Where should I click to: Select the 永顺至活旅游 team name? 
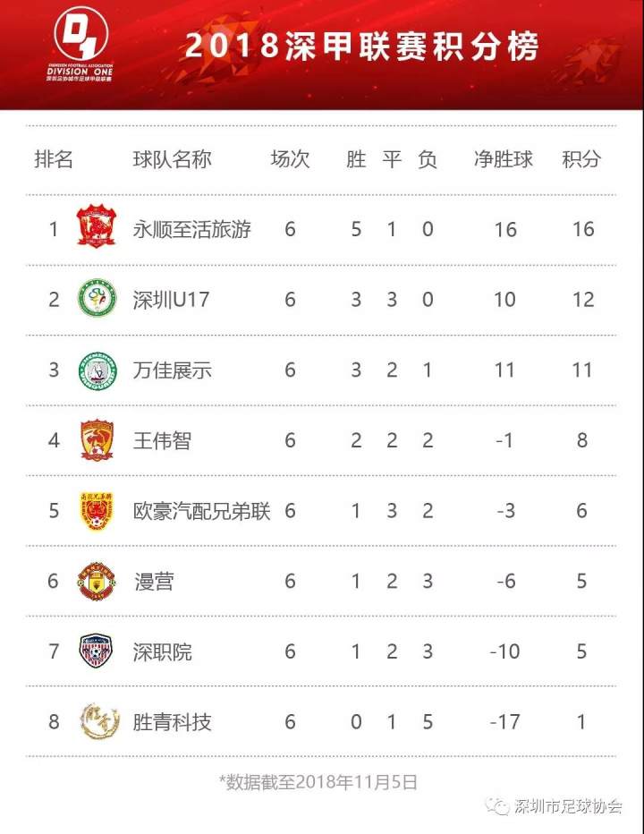[191, 229]
